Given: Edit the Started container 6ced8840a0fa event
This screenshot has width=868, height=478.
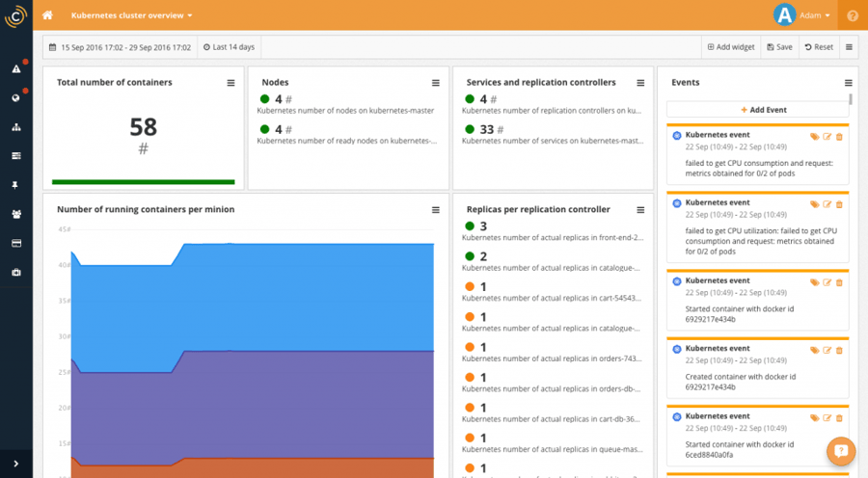Looking at the screenshot, I should tap(827, 418).
